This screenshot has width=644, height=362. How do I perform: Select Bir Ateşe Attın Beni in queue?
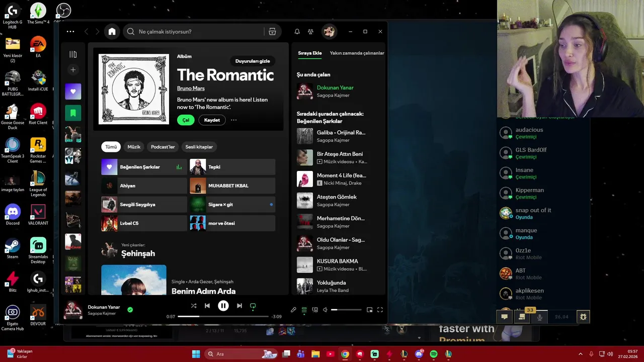[338, 157]
